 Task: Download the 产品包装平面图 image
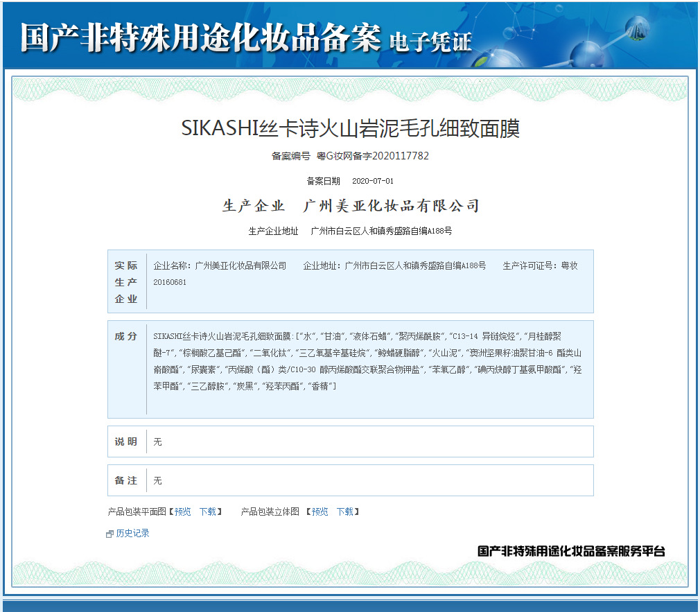(208, 512)
